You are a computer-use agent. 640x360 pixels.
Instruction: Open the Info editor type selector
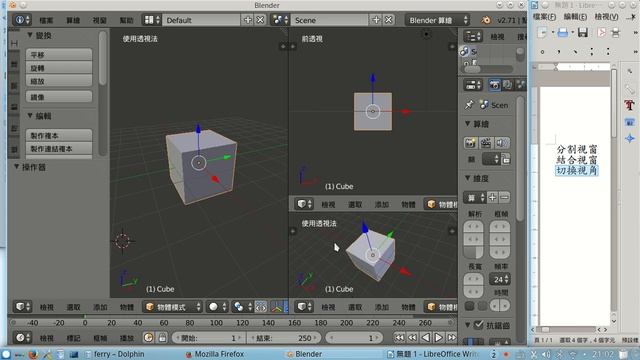[21, 20]
